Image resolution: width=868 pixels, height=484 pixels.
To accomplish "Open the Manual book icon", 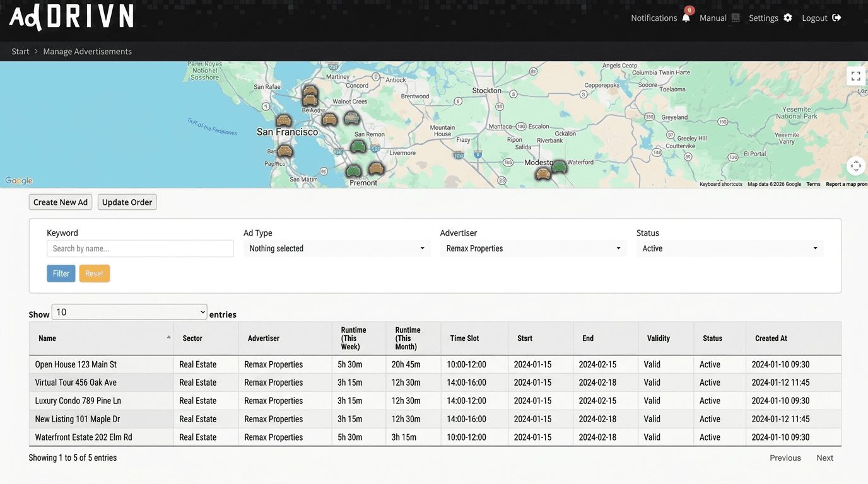I will click(x=736, y=18).
